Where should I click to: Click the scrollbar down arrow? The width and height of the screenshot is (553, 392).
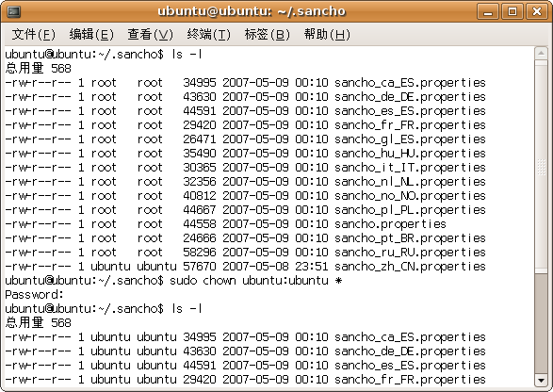pyautogui.click(x=541, y=380)
